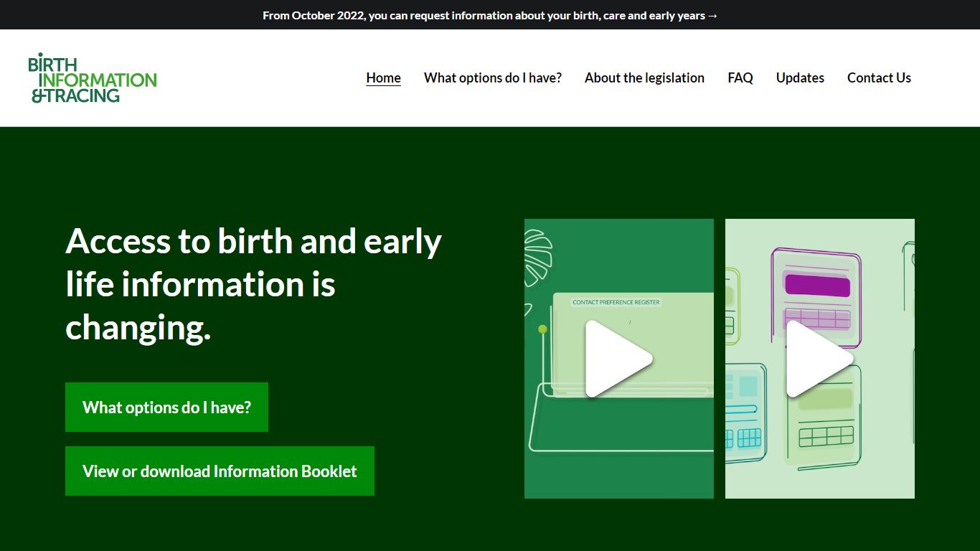This screenshot has width=980, height=551.
Task: Click the heading Access to birth and early life information
Action: [253, 284]
